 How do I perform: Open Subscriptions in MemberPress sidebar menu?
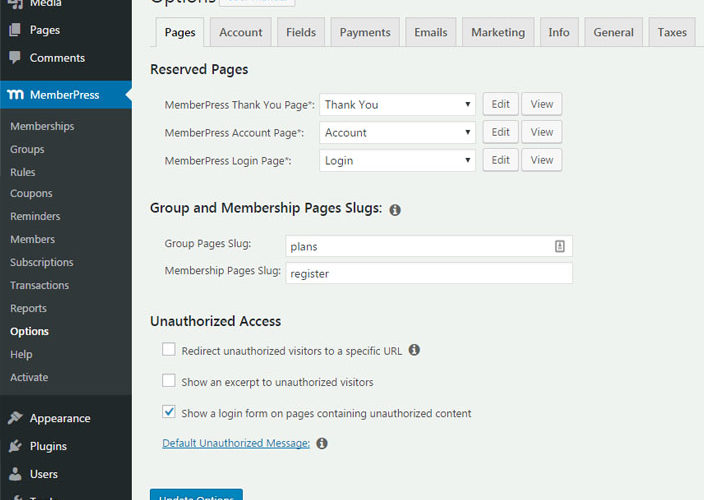pos(42,262)
